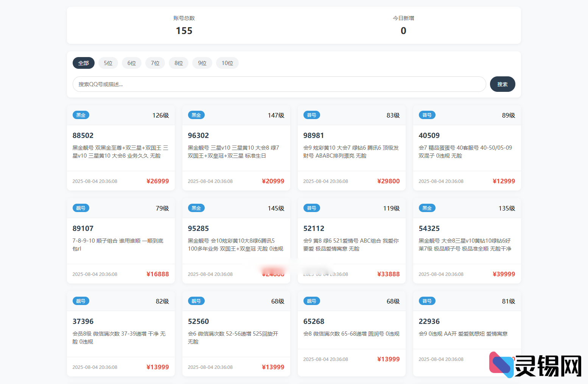Choose the 7位 length filter

[155, 63]
